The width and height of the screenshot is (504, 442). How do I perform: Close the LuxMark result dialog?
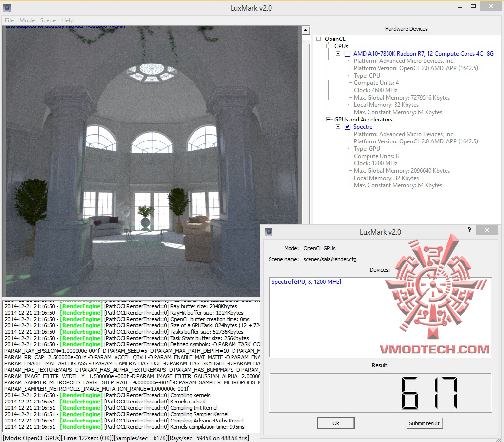tap(487, 230)
